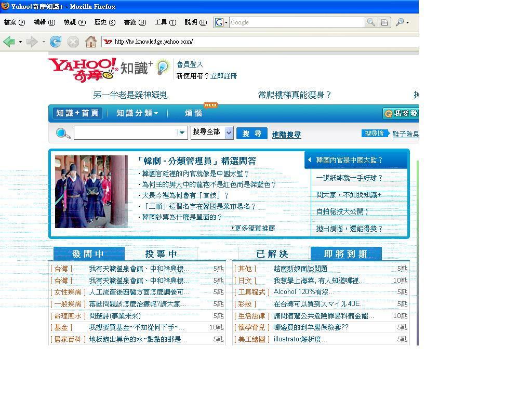Click inside the knowledge search text field

point(125,133)
